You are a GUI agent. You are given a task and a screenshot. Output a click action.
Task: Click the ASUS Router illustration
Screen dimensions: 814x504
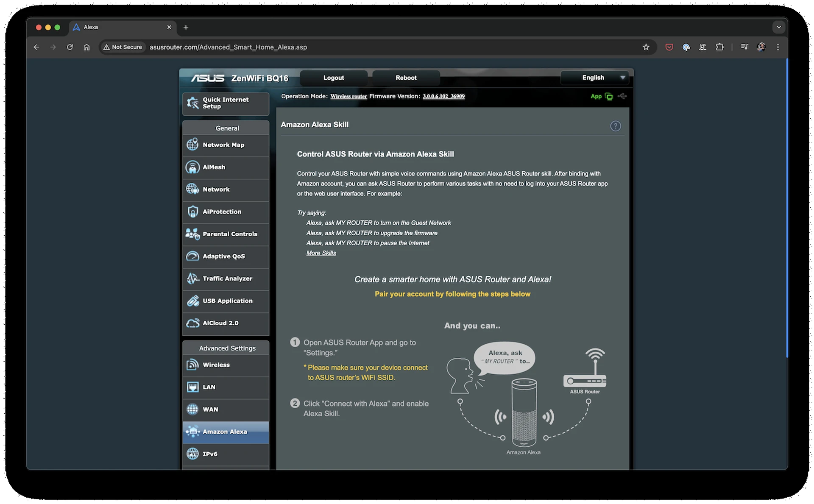tap(585, 371)
